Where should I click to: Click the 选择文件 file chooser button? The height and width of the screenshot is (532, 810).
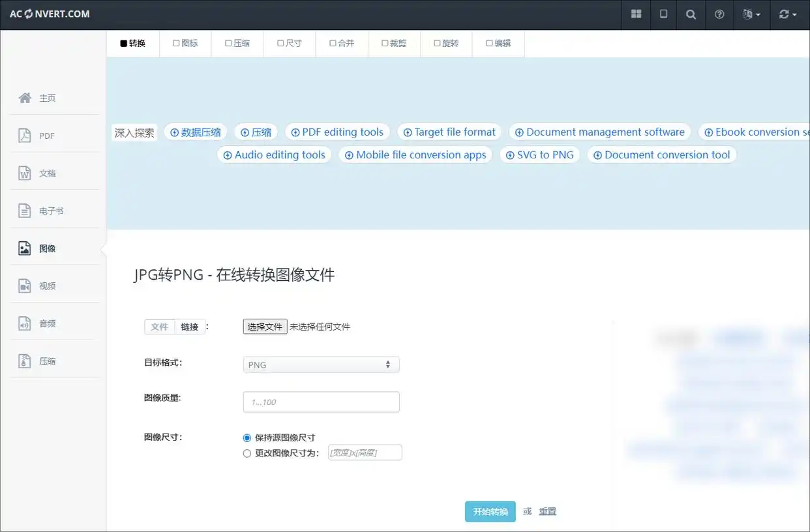click(265, 327)
